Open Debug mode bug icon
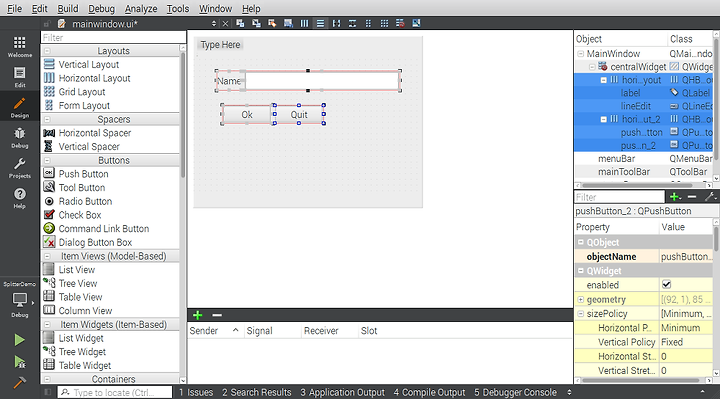Viewport: 720px width, 399px height. point(19,137)
